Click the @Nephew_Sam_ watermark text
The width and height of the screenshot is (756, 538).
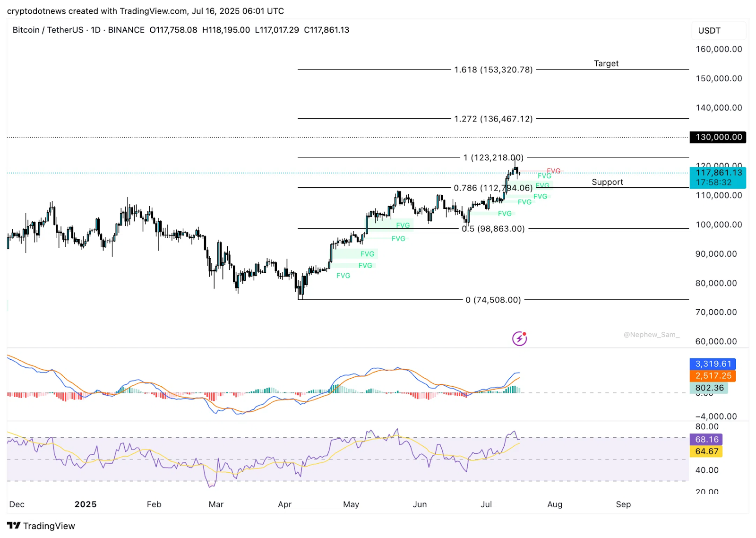(x=651, y=335)
